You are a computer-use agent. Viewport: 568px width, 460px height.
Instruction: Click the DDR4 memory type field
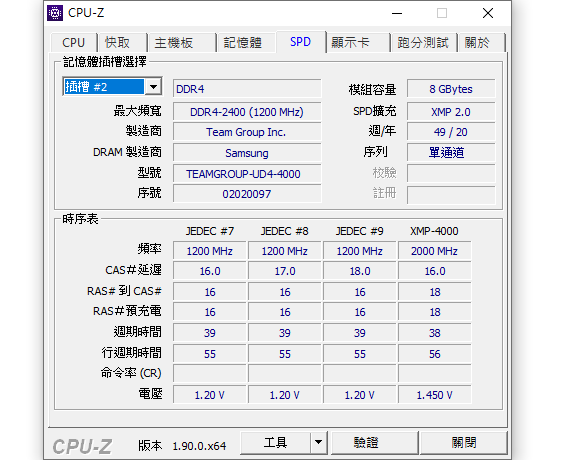pyautogui.click(x=247, y=89)
